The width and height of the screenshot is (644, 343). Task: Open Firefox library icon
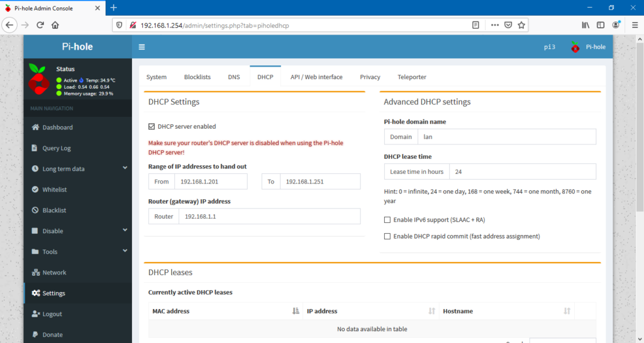(x=586, y=25)
